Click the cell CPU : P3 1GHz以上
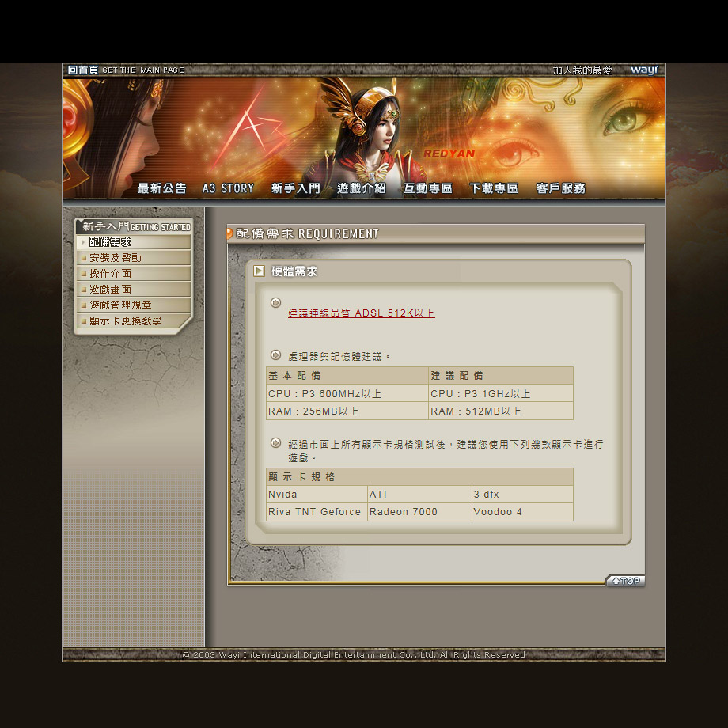This screenshot has height=728, width=728. tap(500, 393)
